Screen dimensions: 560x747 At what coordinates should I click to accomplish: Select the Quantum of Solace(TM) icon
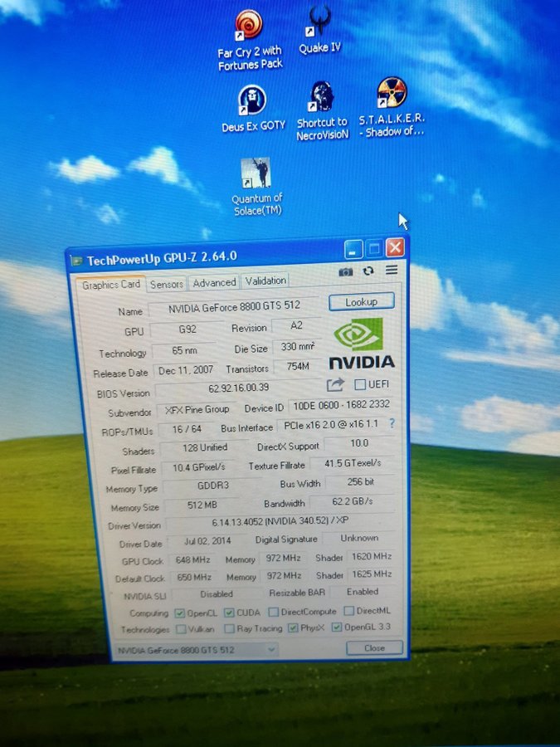(256, 186)
